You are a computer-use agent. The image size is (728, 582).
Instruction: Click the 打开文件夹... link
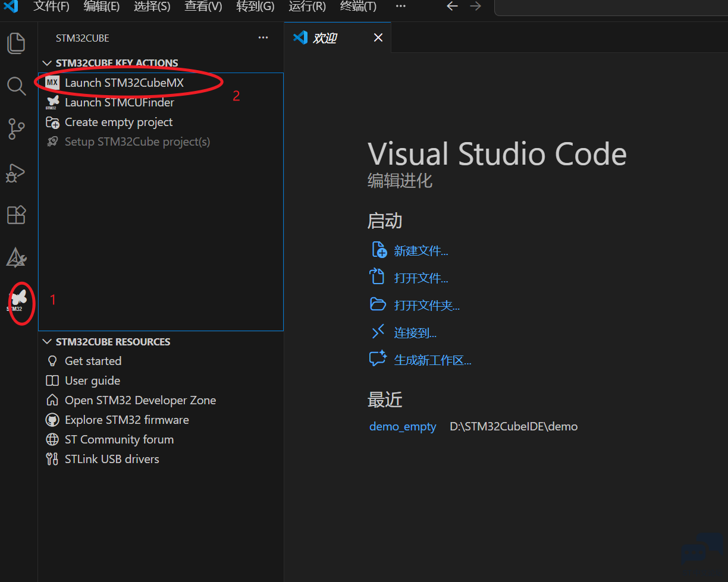427,306
